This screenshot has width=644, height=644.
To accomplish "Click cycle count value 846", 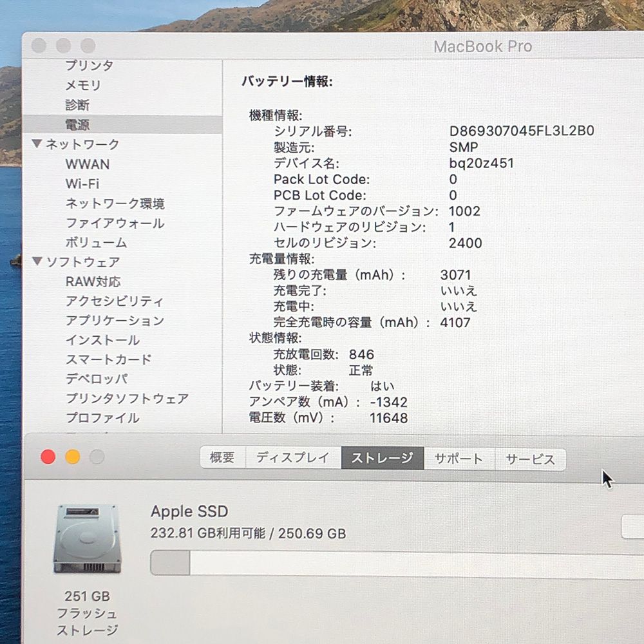I will click(x=361, y=354).
